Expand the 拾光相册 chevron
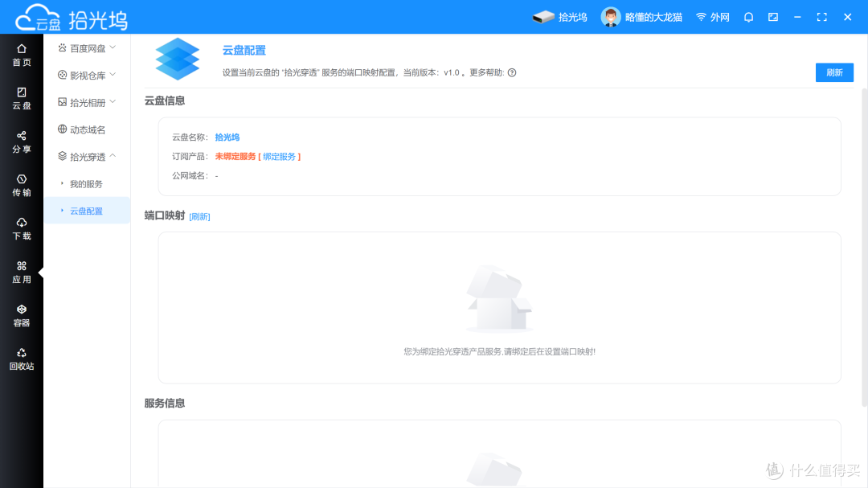The height and width of the screenshot is (488, 868). coord(113,101)
